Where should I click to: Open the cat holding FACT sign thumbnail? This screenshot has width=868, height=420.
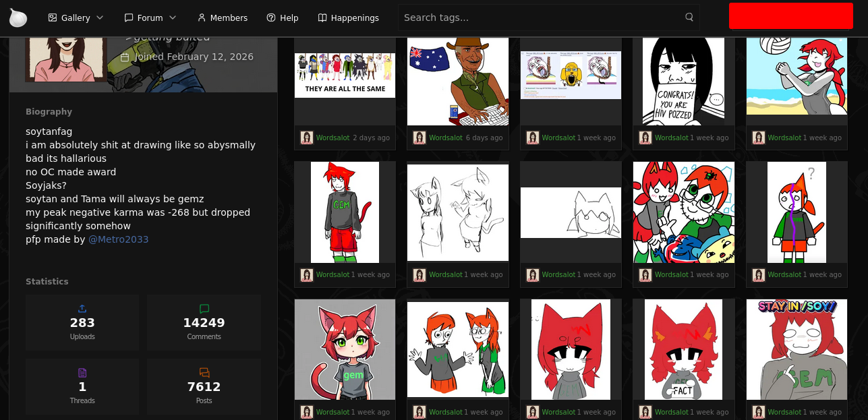click(x=683, y=349)
